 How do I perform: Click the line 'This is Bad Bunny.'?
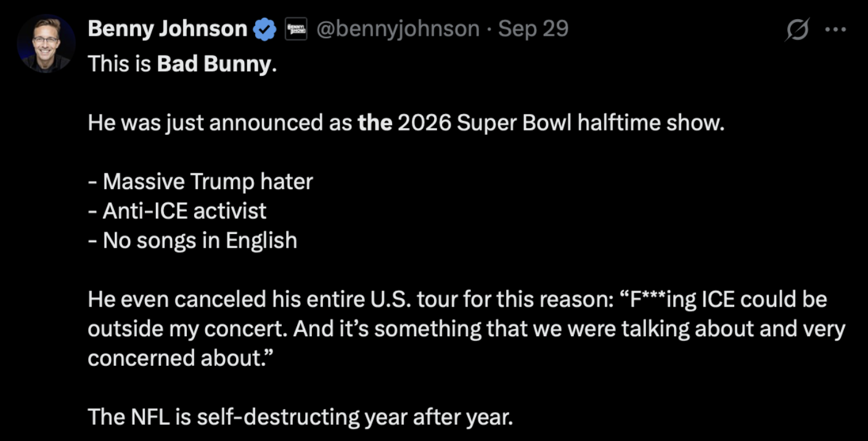coord(182,64)
